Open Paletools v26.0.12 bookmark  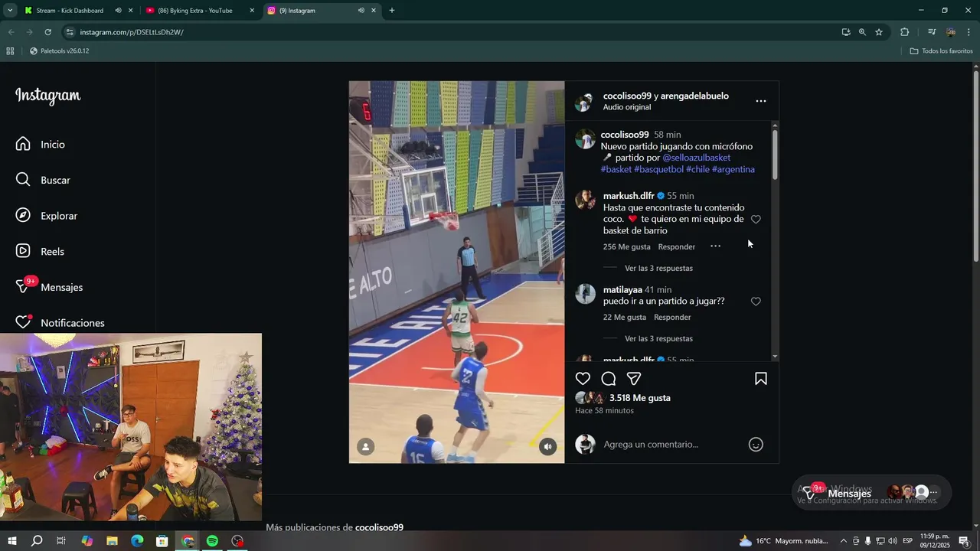[x=60, y=51]
